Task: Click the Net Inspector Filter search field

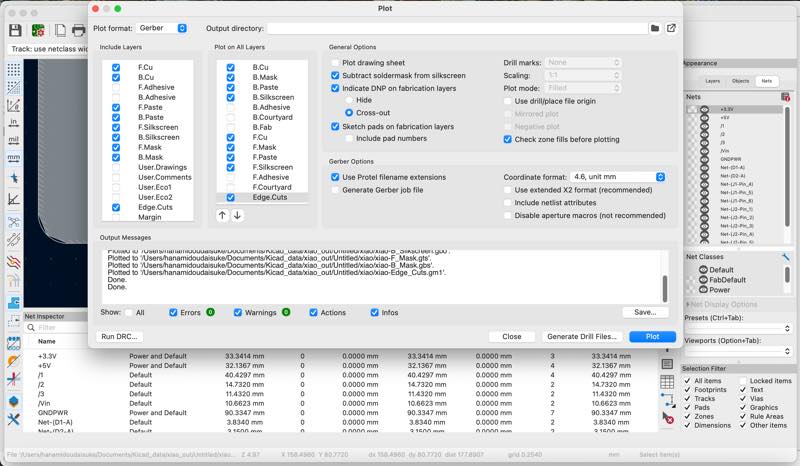Action: click(57, 327)
